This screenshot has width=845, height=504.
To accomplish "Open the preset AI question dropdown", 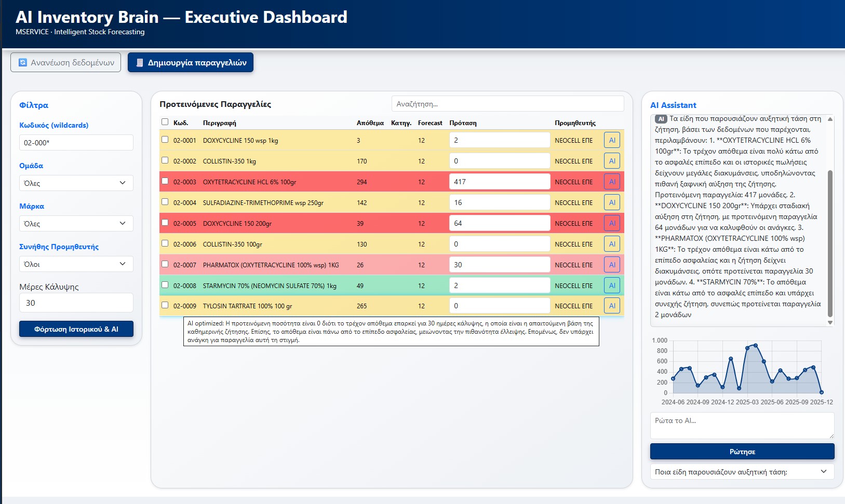I will [742, 472].
